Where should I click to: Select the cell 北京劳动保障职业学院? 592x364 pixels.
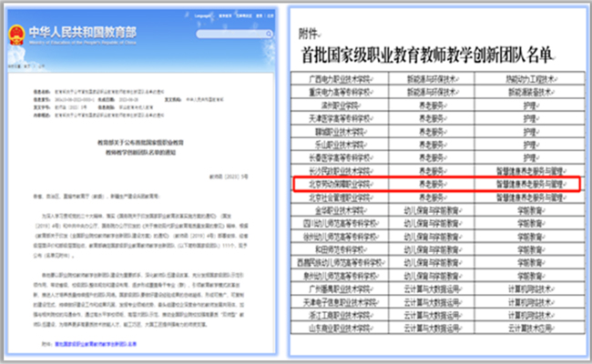340,184
